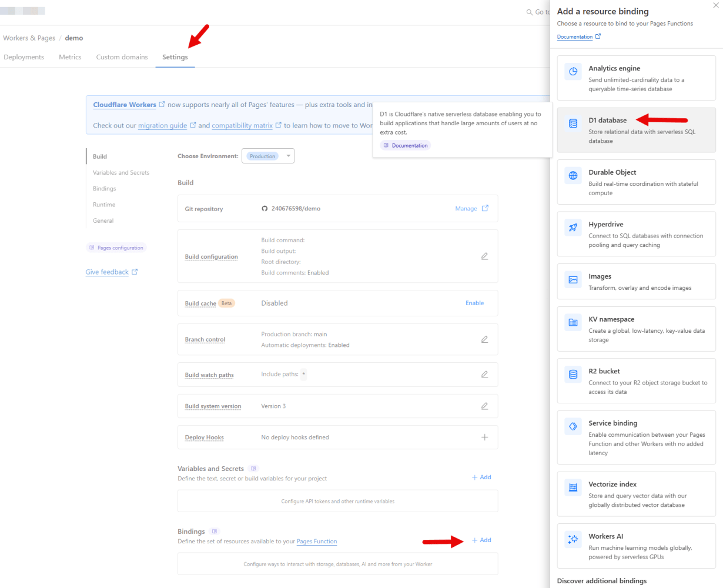Click the Build system version label

tap(213, 406)
